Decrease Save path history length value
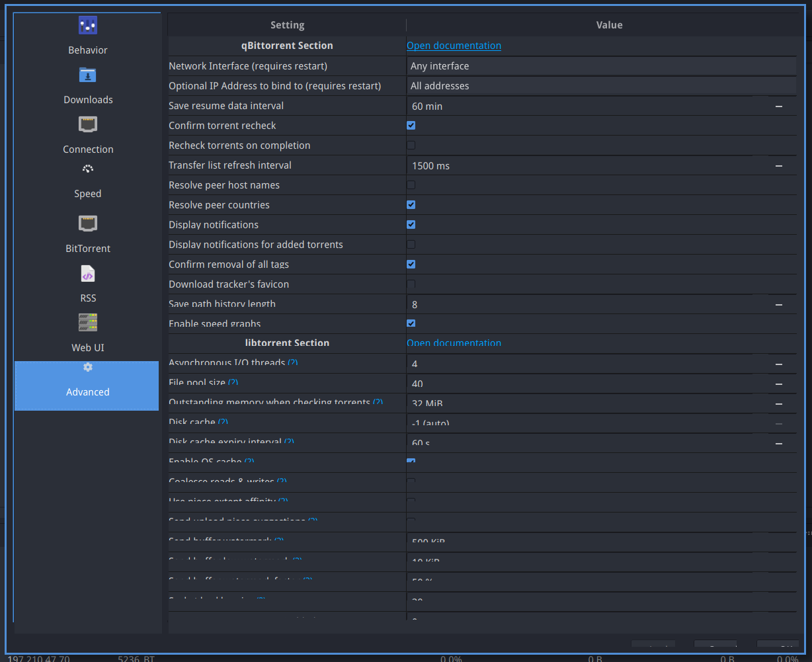 (x=779, y=305)
